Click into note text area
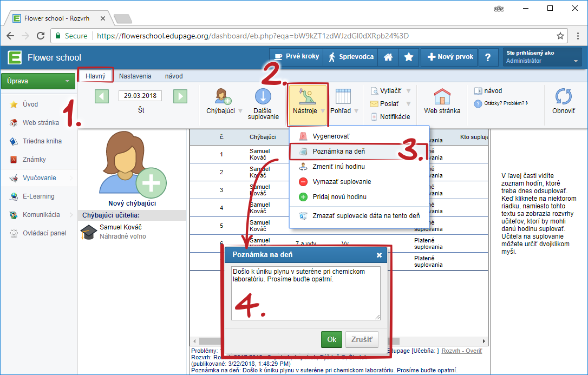The image size is (588, 375). pyautogui.click(x=305, y=293)
